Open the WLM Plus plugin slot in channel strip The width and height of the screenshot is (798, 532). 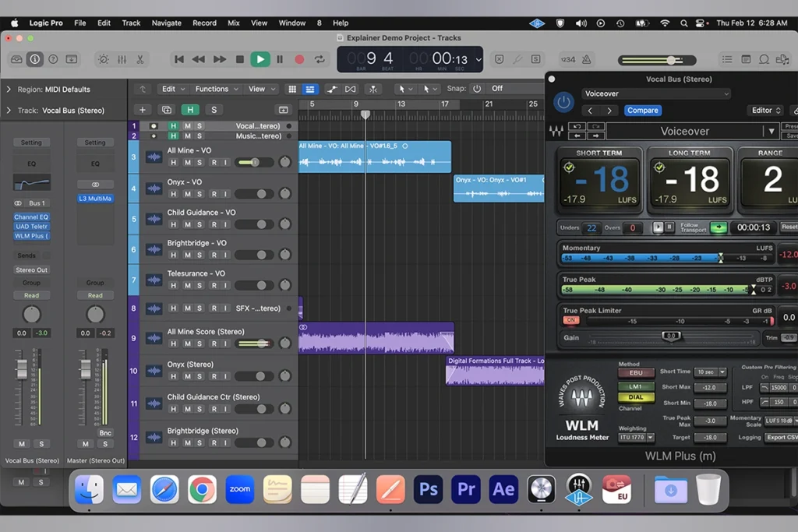tap(31, 236)
